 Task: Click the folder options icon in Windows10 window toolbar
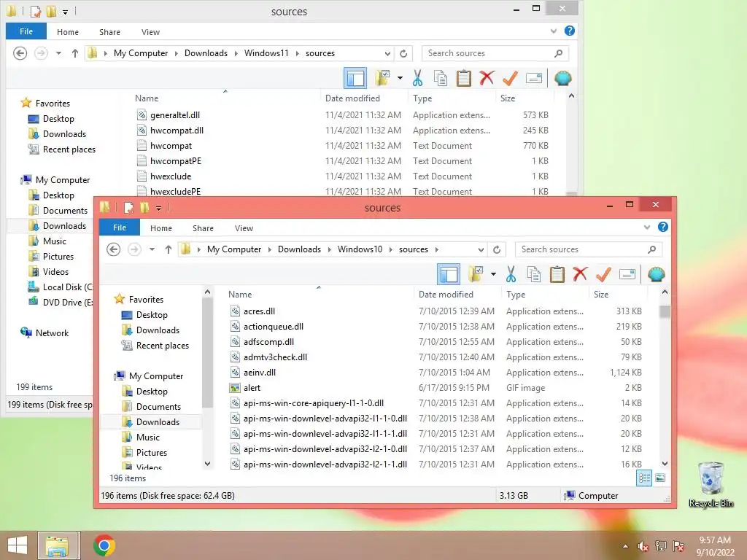(x=476, y=274)
